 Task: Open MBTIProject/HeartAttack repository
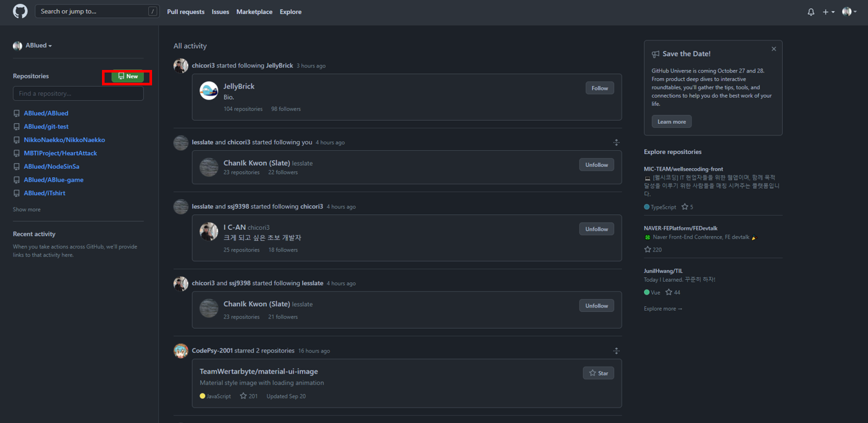pos(60,153)
